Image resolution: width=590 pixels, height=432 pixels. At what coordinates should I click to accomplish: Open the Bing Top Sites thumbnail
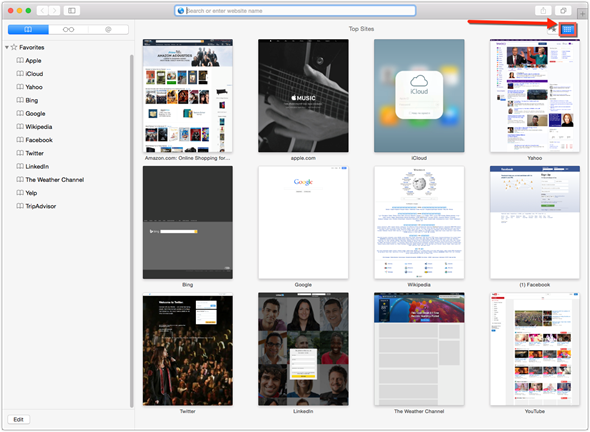click(188, 222)
